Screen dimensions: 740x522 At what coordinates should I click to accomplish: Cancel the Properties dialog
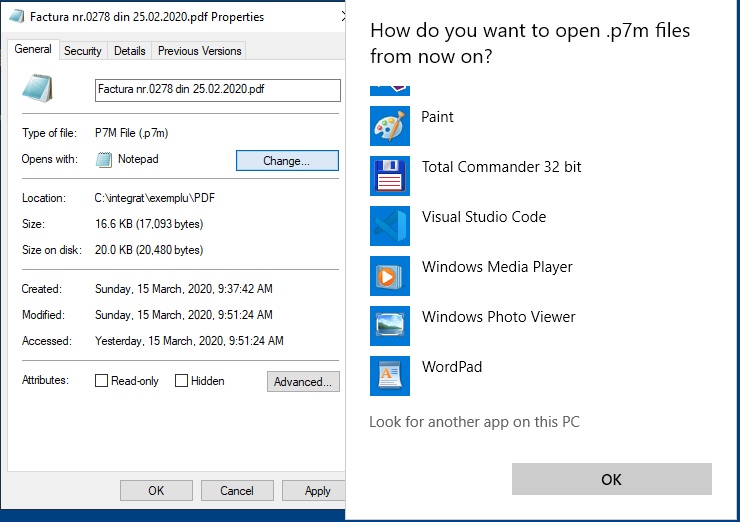pos(237,490)
